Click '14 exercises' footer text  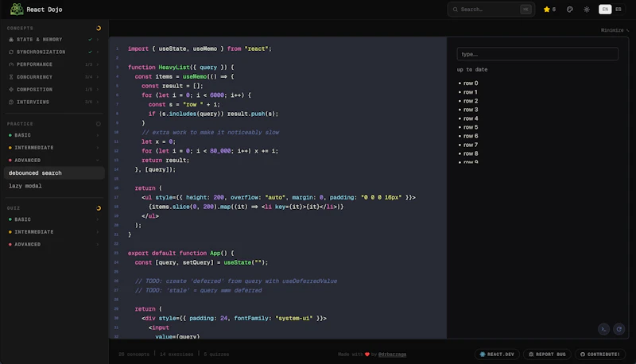[x=176, y=354]
